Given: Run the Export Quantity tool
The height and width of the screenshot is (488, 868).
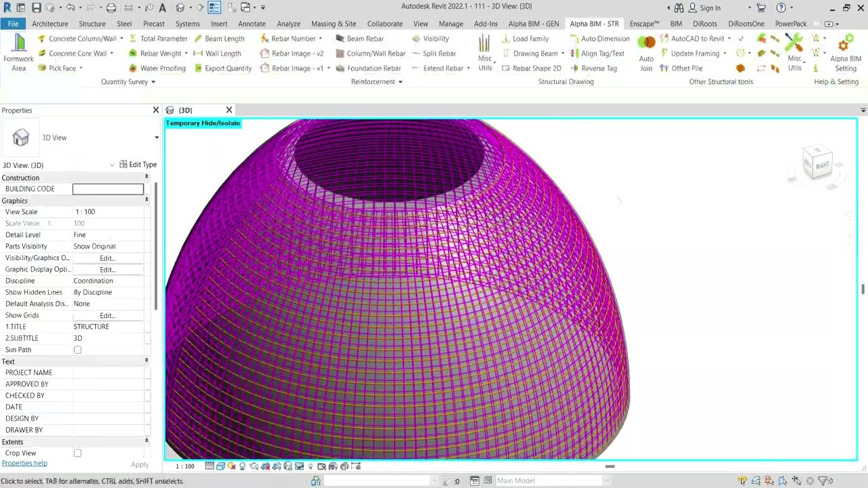Looking at the screenshot, I should 222,68.
